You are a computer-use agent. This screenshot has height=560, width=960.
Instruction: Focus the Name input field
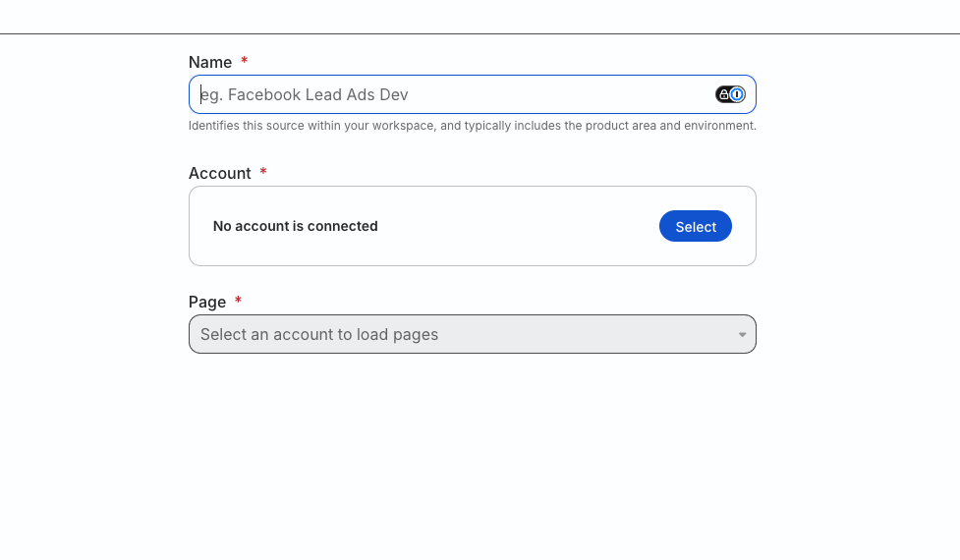click(x=472, y=94)
